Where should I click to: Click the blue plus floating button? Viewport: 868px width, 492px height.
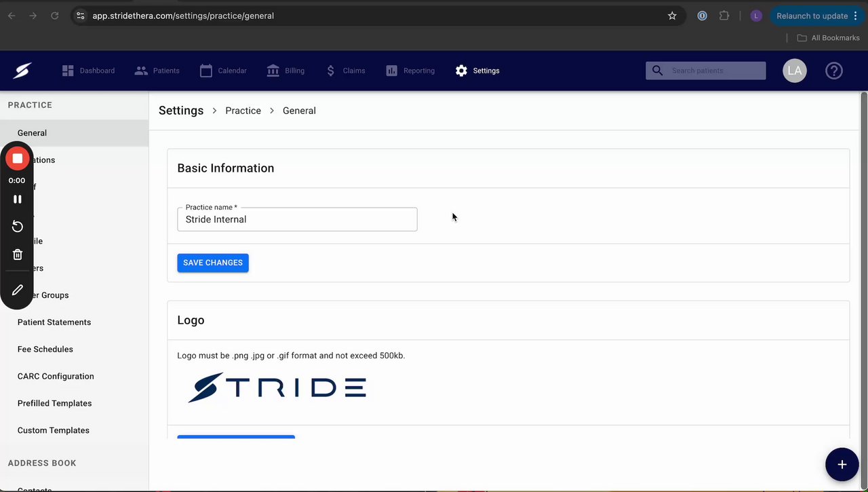click(x=842, y=464)
